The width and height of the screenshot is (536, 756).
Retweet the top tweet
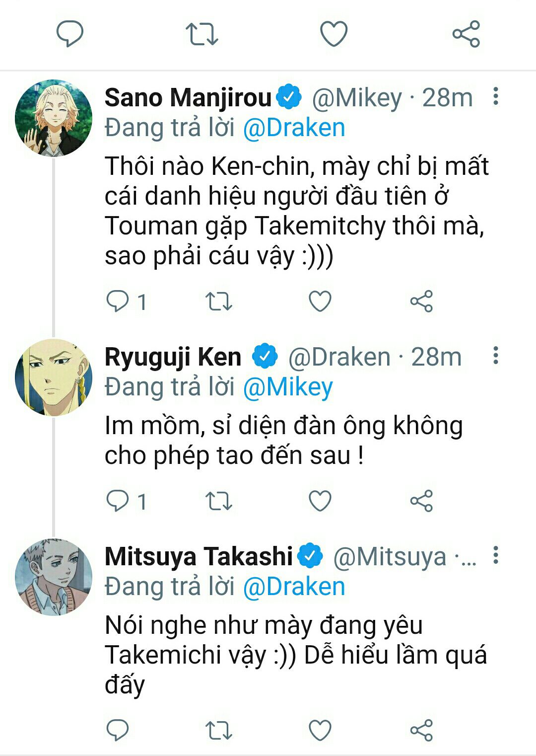point(201,34)
